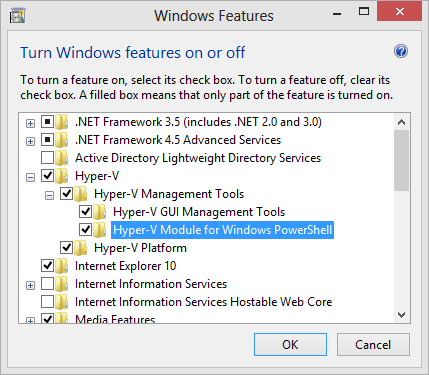Screen dimensions: 429x375
Task: Select the .NET Framework 3.5 label
Action: 198,122
